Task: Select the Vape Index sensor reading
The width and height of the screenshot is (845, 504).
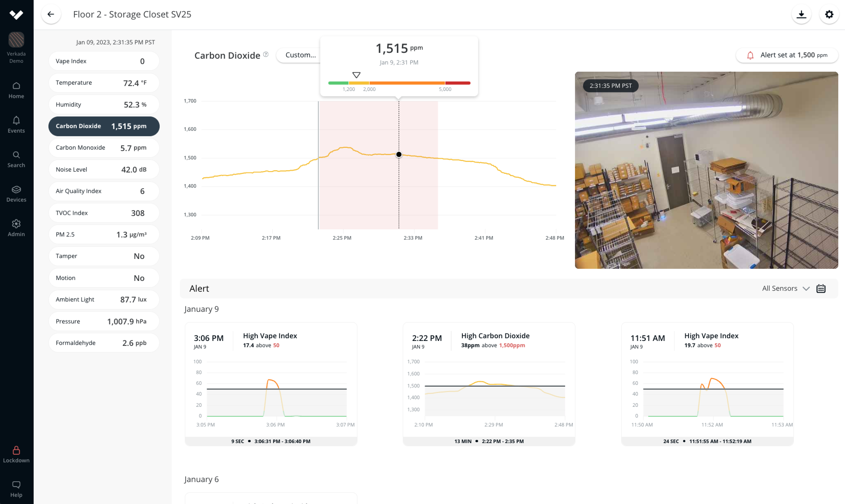Action: pyautogui.click(x=104, y=61)
